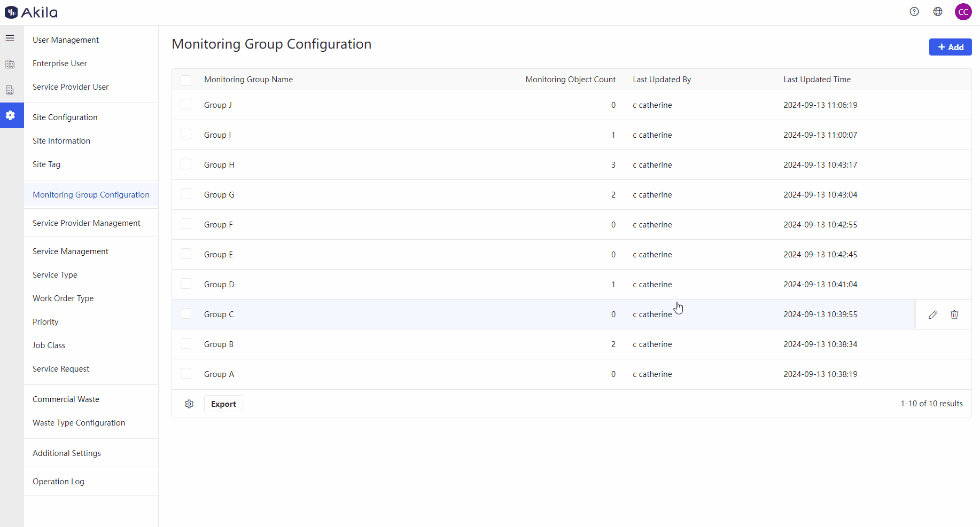Open the first building icon in sidebar
Viewport: 980px width, 527px height.
pyautogui.click(x=10, y=64)
